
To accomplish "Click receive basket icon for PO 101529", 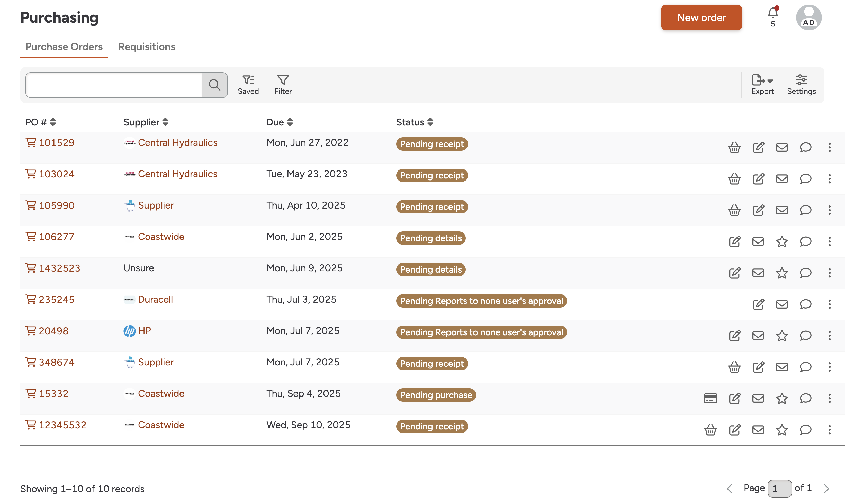I will (734, 147).
